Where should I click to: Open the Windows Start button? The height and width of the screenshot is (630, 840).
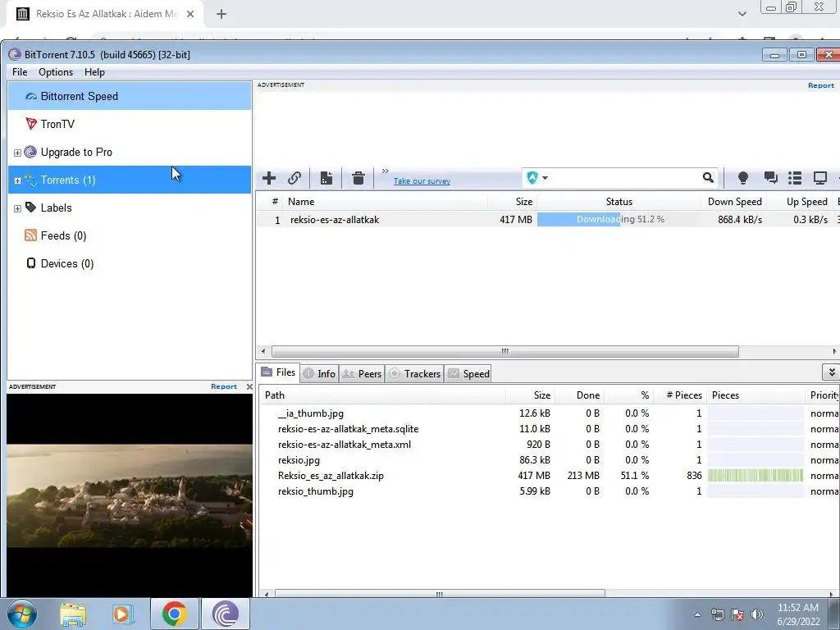[22, 614]
